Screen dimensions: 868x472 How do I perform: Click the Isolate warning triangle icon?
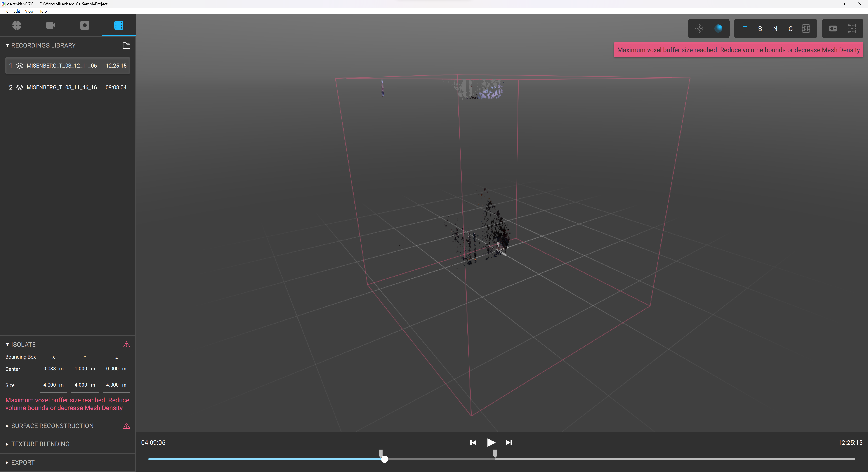pos(126,345)
